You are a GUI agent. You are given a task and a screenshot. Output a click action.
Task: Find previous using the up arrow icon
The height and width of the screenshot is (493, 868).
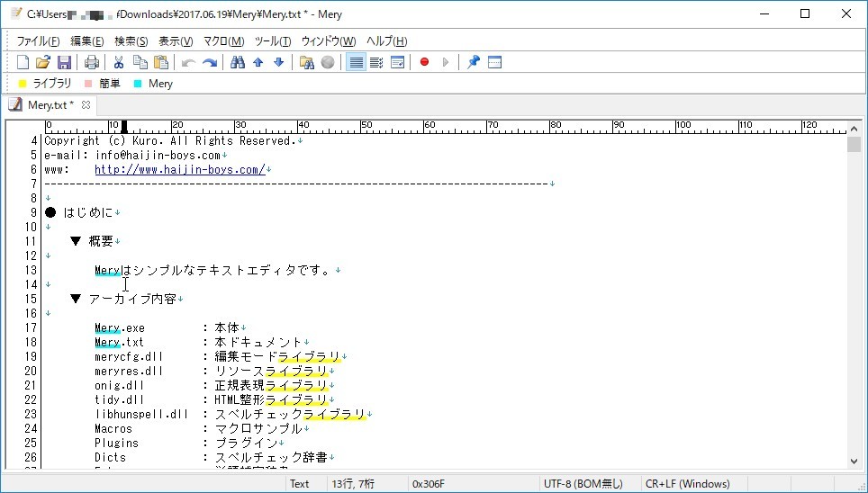258,62
